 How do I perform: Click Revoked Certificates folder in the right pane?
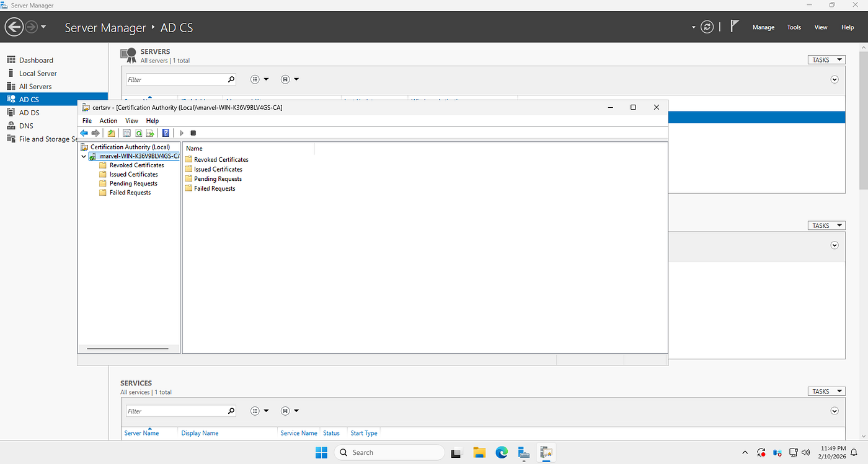(x=221, y=160)
